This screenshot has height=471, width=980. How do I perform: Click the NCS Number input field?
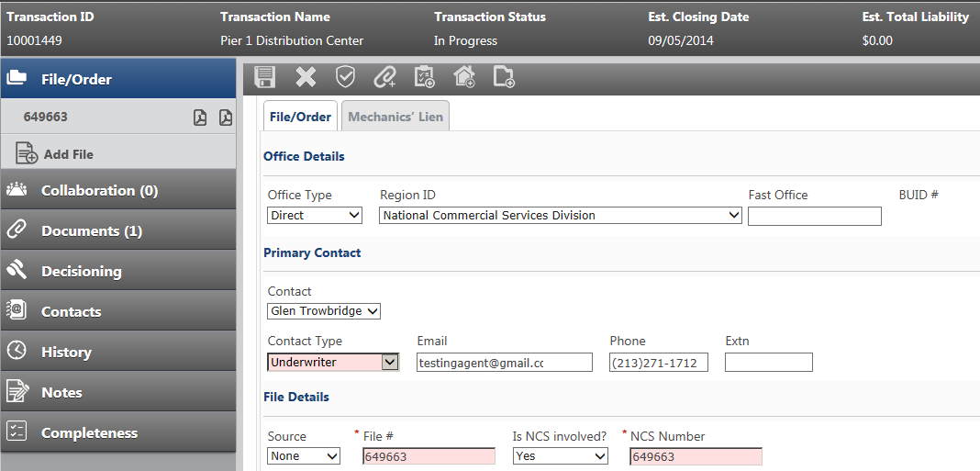tap(696, 456)
